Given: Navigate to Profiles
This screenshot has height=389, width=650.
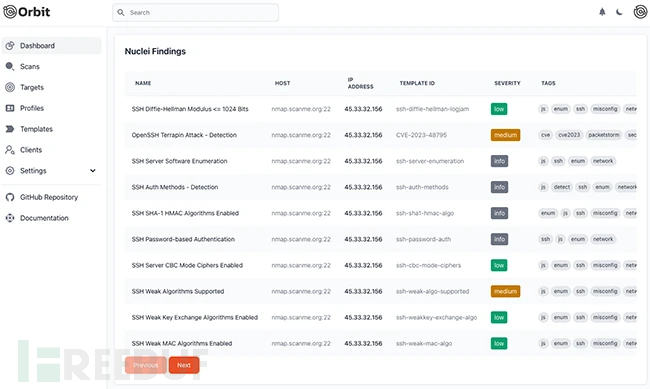Looking at the screenshot, I should (32, 108).
